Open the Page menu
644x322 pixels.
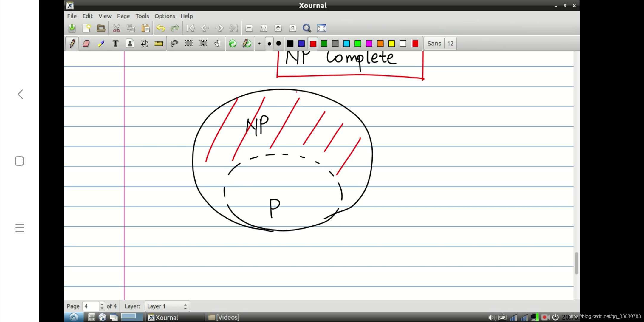(x=123, y=16)
